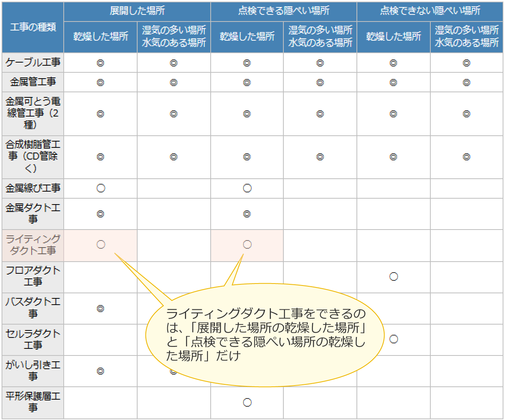Click the yellow callout bubble text

[266, 335]
